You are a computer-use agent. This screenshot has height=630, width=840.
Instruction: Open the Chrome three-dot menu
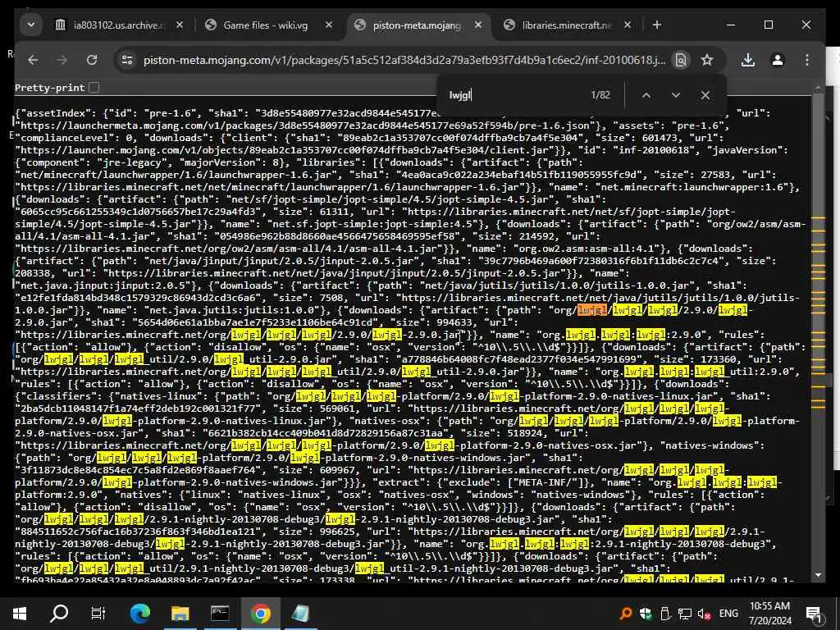tap(807, 60)
